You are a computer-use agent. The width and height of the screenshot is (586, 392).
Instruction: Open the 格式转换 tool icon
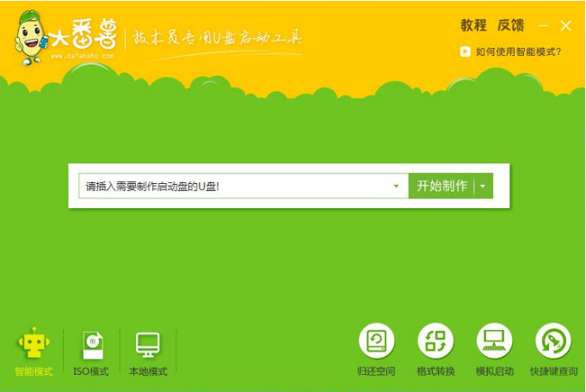pos(435,341)
